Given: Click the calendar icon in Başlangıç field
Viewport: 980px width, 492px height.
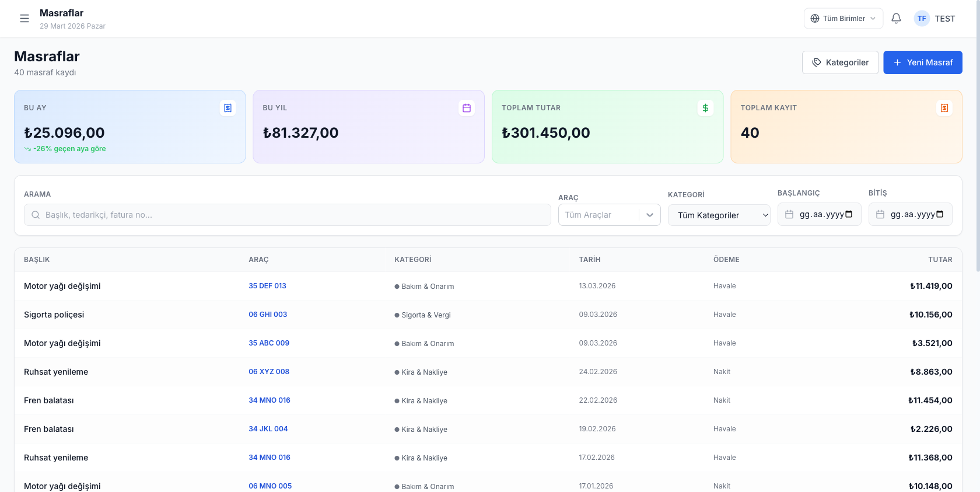Looking at the screenshot, I should click(789, 214).
